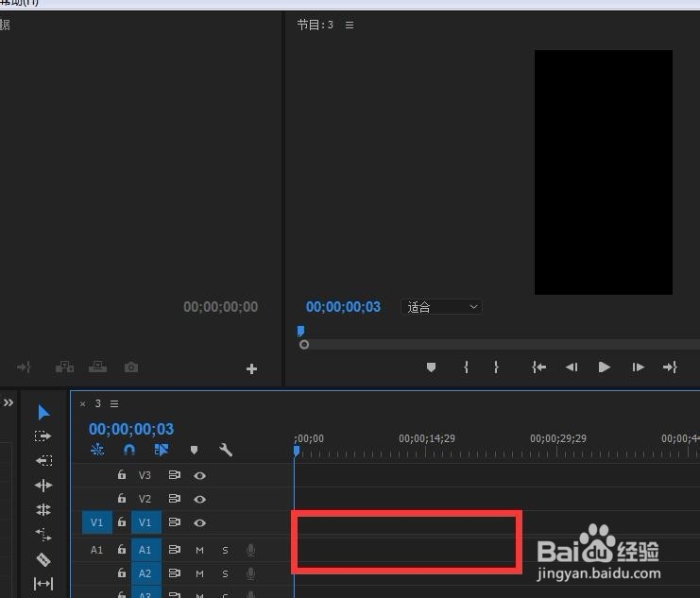Click Source monitor Insert button
The image size is (700, 598).
pyautogui.click(x=65, y=367)
